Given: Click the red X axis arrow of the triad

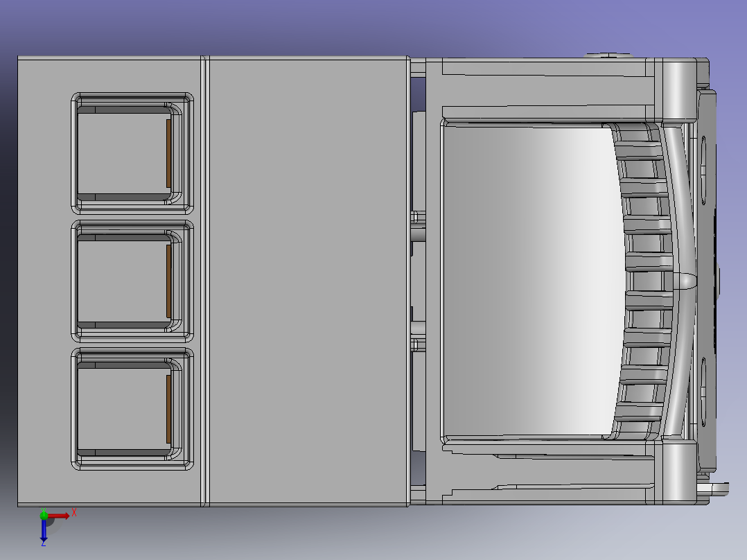Looking at the screenshot, I should 59,516.
